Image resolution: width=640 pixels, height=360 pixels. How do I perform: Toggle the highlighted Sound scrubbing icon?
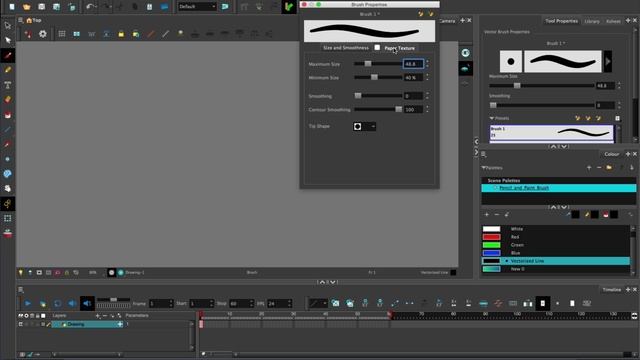tap(87, 303)
